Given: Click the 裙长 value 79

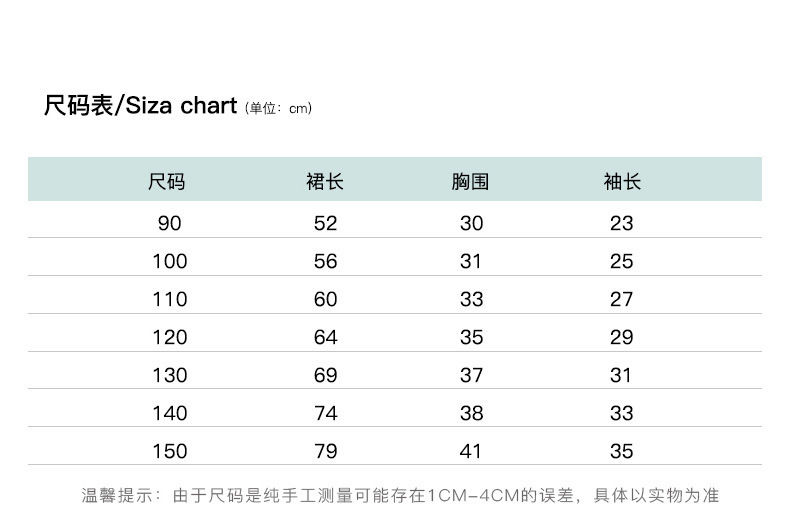Looking at the screenshot, I should coord(326,451).
